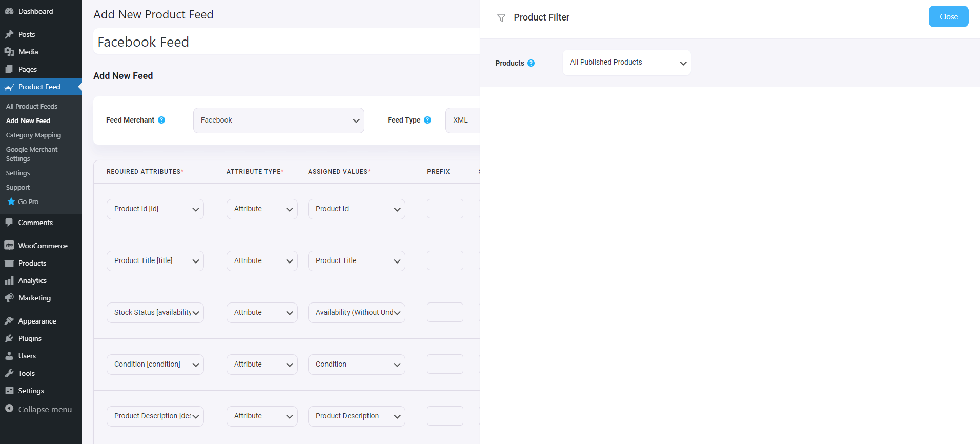
Task: Expand the Product Description [description] dropdown
Action: [x=155, y=416]
